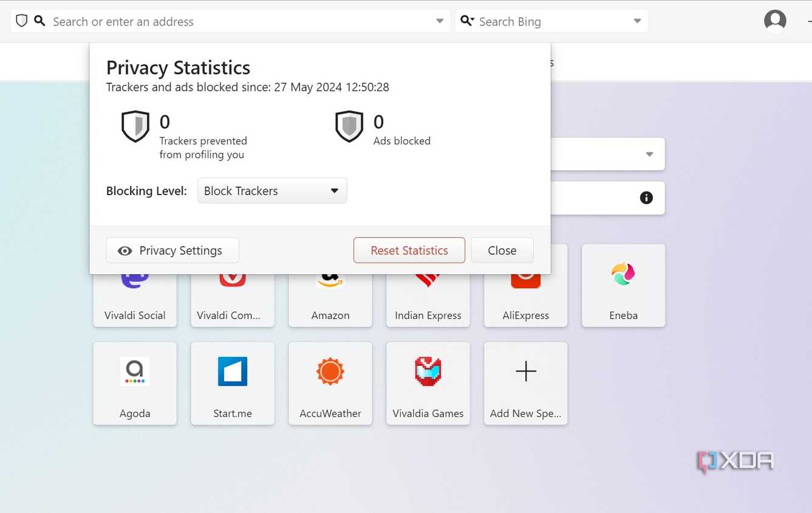Viewport: 812px width, 513px height.
Task: Click the plus Add New Speed Dial tile
Action: [526, 384]
